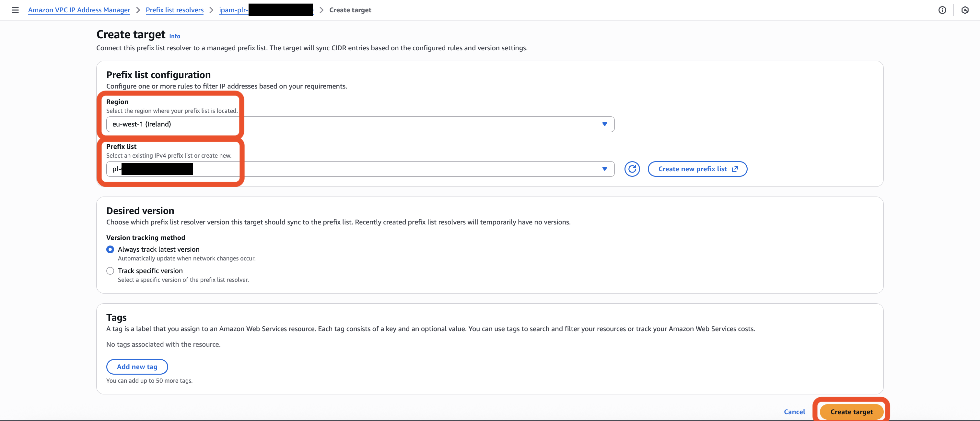This screenshot has width=980, height=421.
Task: Select Always track latest version
Action: click(x=110, y=249)
